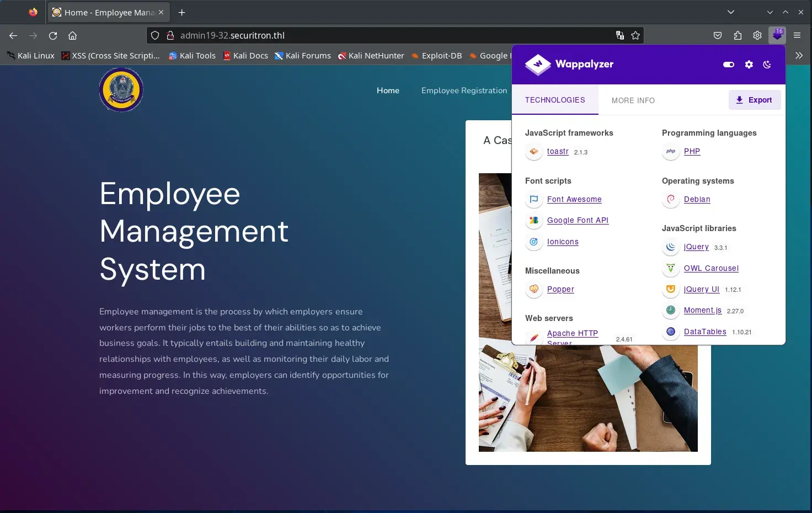812x513 pixels.
Task: Open Kali Forums bookmark
Action: click(x=303, y=56)
